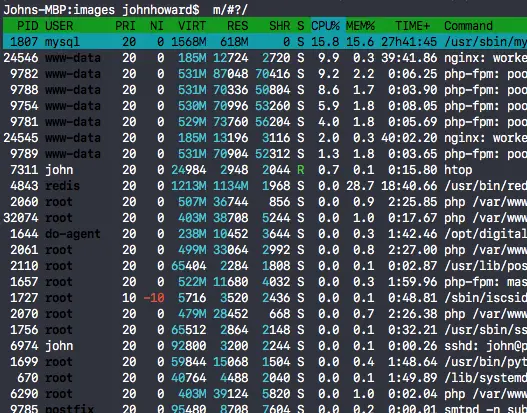Select the postfix smtpd process 9785
527x413 pixels.
point(265,408)
